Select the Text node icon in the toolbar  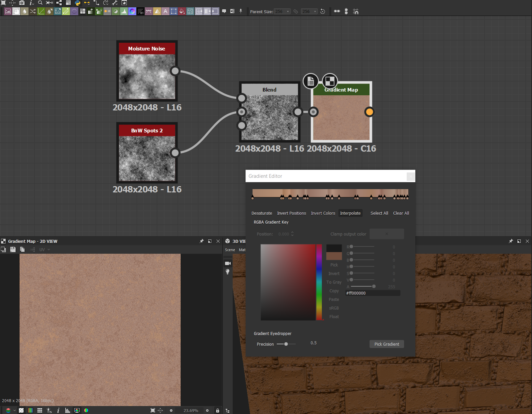click(x=165, y=11)
